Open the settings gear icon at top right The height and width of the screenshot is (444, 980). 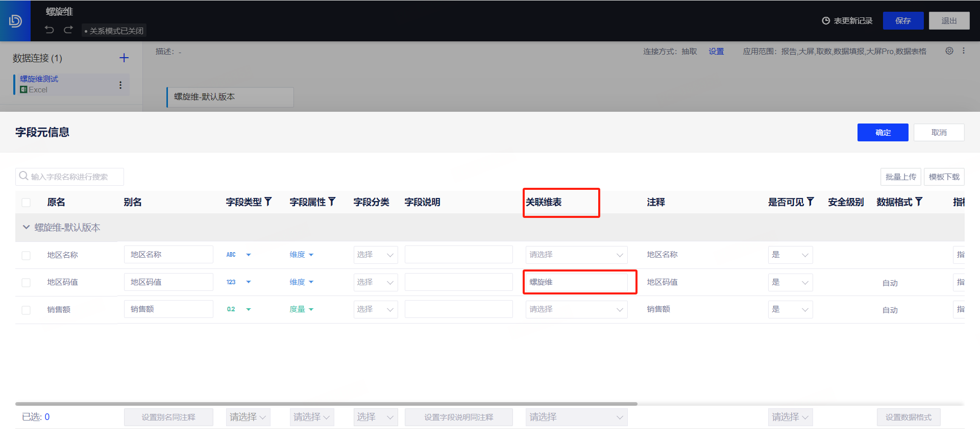(x=949, y=51)
